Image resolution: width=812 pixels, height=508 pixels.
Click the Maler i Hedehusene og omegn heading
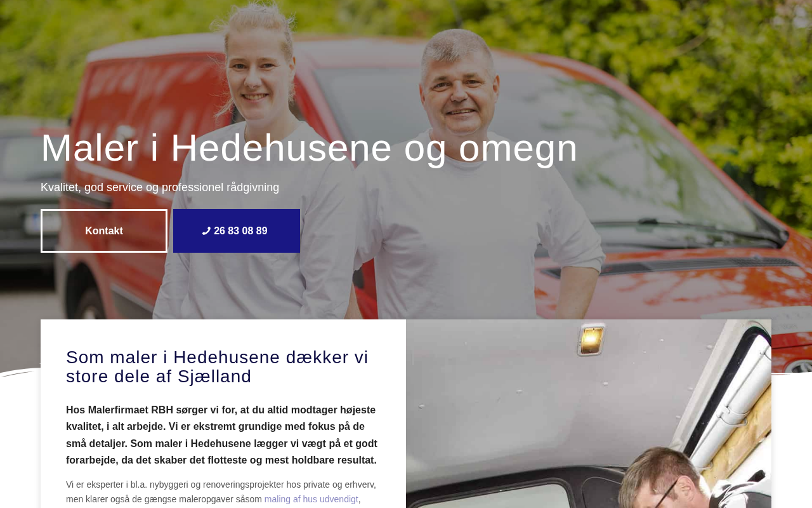[x=309, y=148]
